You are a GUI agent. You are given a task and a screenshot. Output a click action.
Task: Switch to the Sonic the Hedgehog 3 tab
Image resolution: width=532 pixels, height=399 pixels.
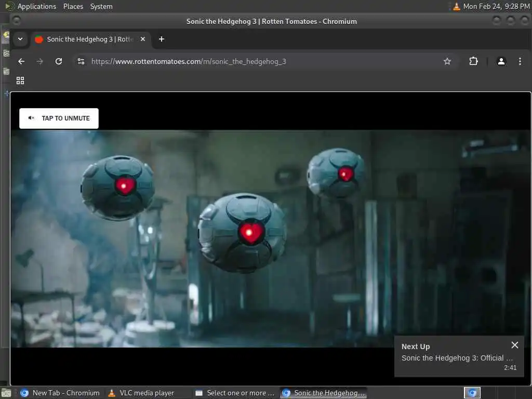pos(90,39)
